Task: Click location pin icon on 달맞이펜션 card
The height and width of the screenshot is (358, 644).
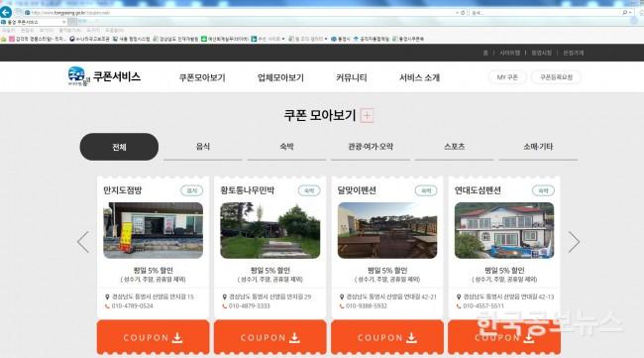Action: click(x=342, y=297)
